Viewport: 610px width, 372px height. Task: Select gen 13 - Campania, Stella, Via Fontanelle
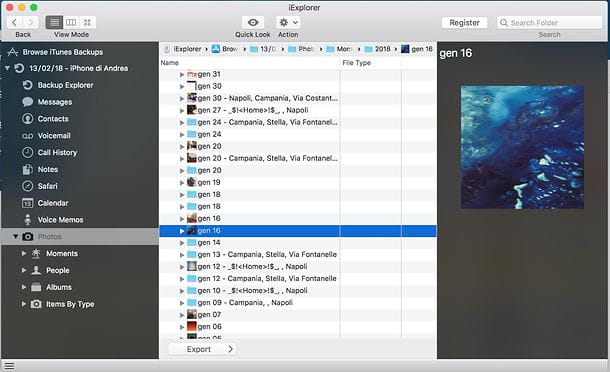click(x=267, y=254)
